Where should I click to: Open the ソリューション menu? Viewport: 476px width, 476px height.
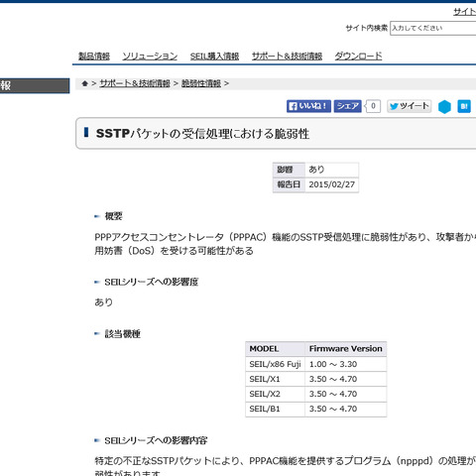point(150,56)
